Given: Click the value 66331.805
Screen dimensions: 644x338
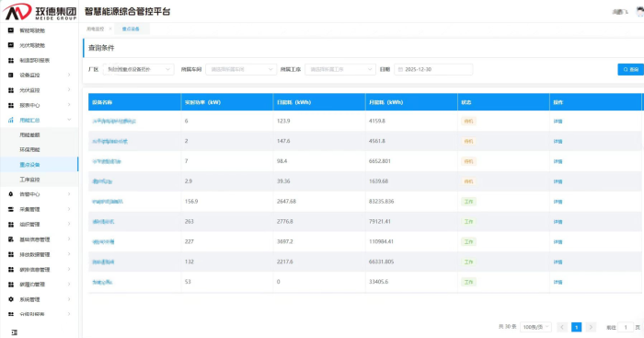Looking at the screenshot, I should coord(382,262).
